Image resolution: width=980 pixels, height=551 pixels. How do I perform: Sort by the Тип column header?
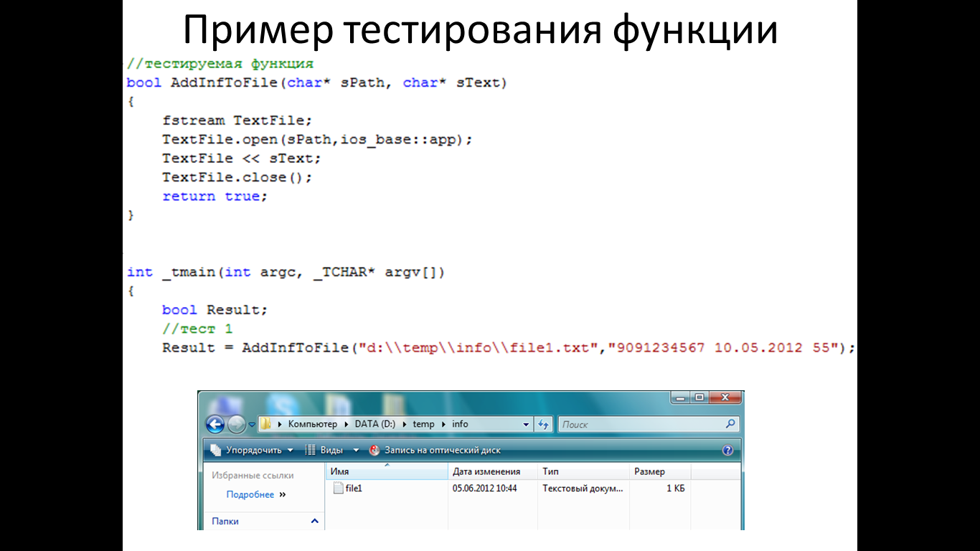coord(584,471)
